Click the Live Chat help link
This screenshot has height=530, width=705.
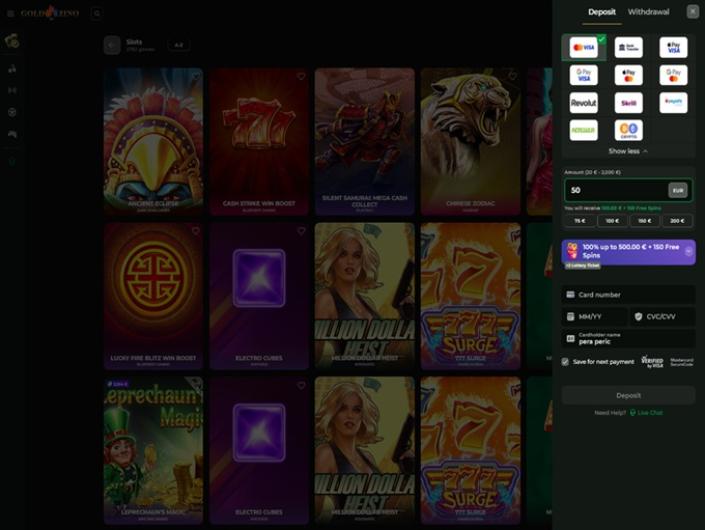pyautogui.click(x=649, y=412)
